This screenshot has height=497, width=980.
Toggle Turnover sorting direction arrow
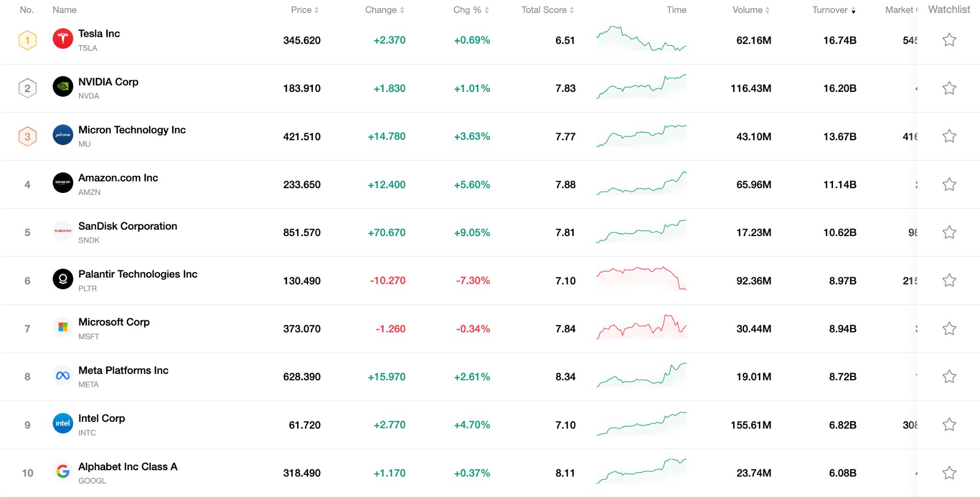[854, 10]
